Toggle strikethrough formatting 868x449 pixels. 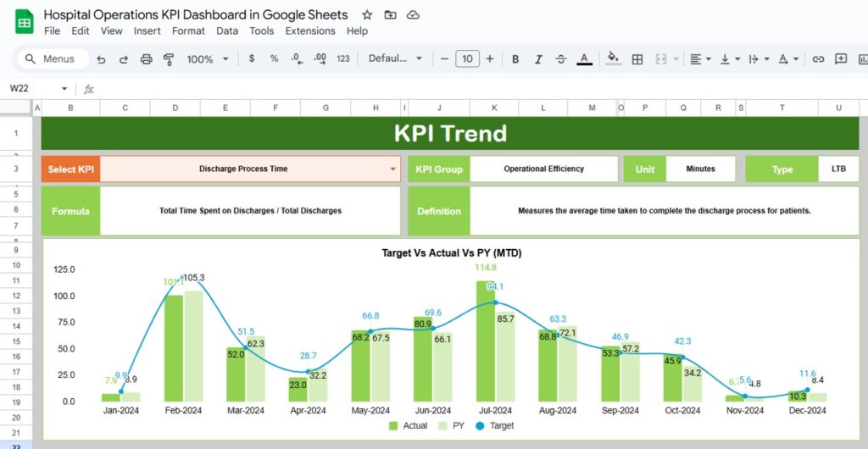(x=561, y=59)
